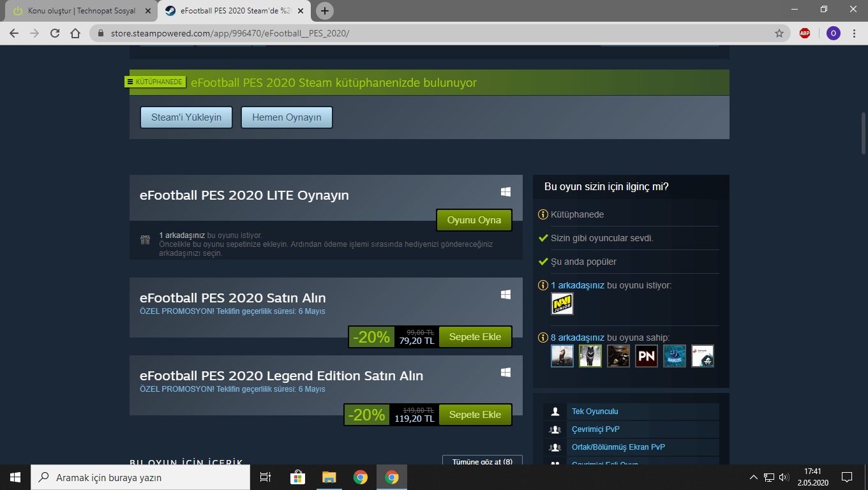Select the eFootball PES 2020 Steam tab
This screenshot has width=868, height=490.
tap(234, 11)
